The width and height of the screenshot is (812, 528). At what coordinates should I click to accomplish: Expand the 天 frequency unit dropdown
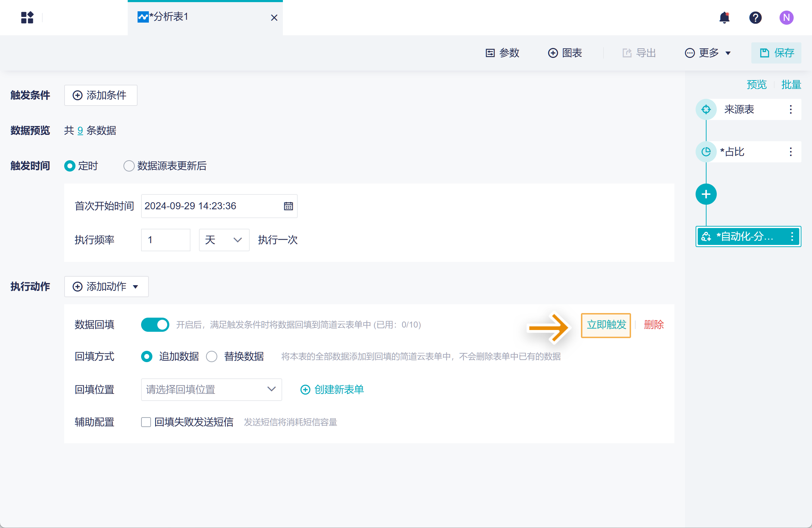pos(224,240)
